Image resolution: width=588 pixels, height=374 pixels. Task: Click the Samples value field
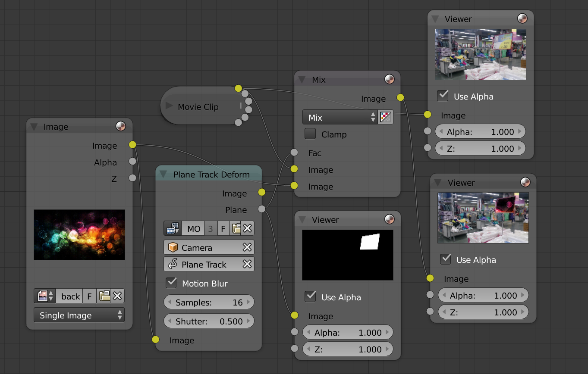point(209,302)
